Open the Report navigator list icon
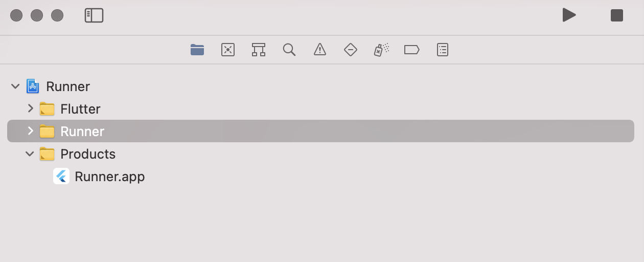This screenshot has width=644, height=262. pos(443,50)
